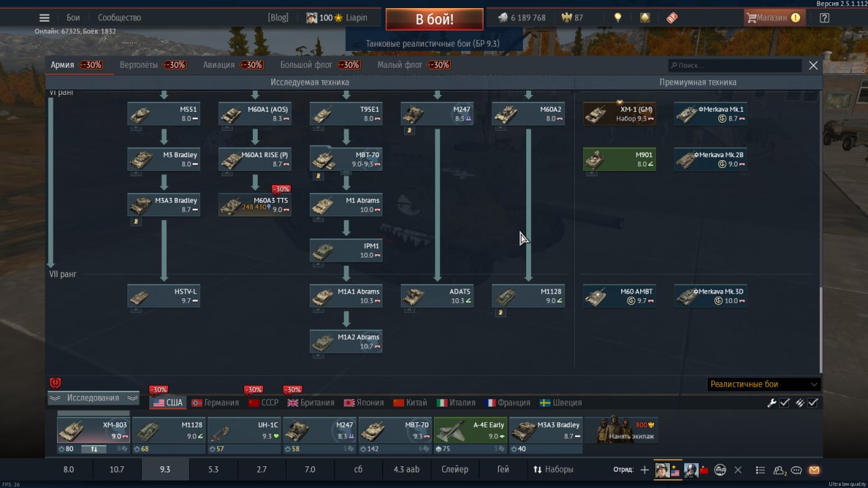Click the research tree vertical scrollbar

pyautogui.click(x=821, y=329)
